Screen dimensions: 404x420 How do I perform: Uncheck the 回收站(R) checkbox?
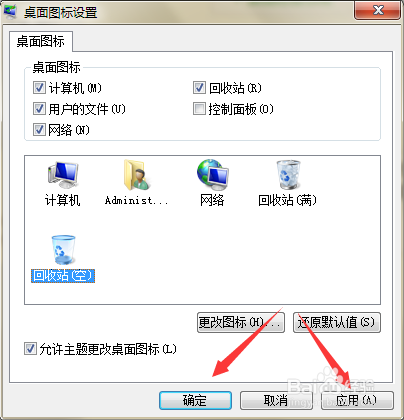tap(199, 88)
